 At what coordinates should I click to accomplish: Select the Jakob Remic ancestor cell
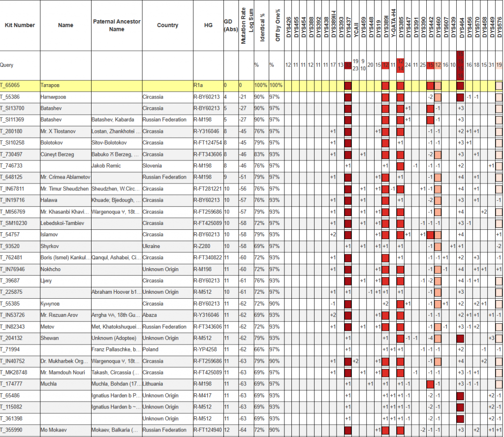(107, 166)
